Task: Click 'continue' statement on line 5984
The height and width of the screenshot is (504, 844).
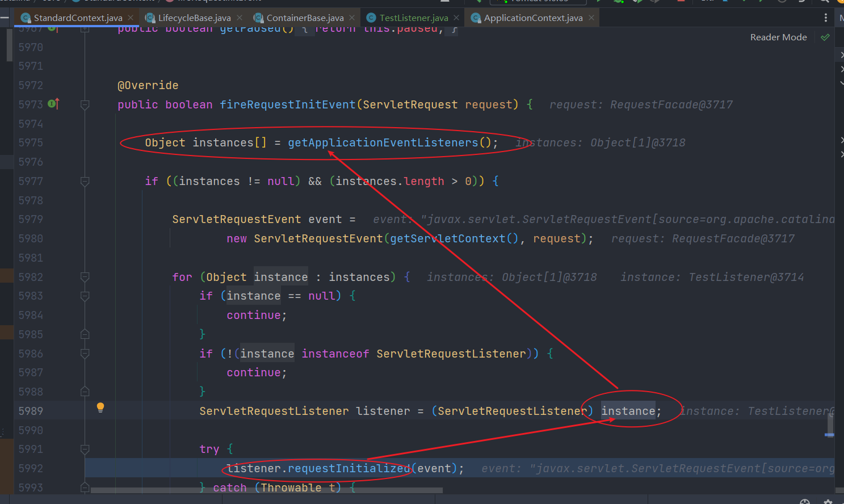Action: [x=254, y=315]
